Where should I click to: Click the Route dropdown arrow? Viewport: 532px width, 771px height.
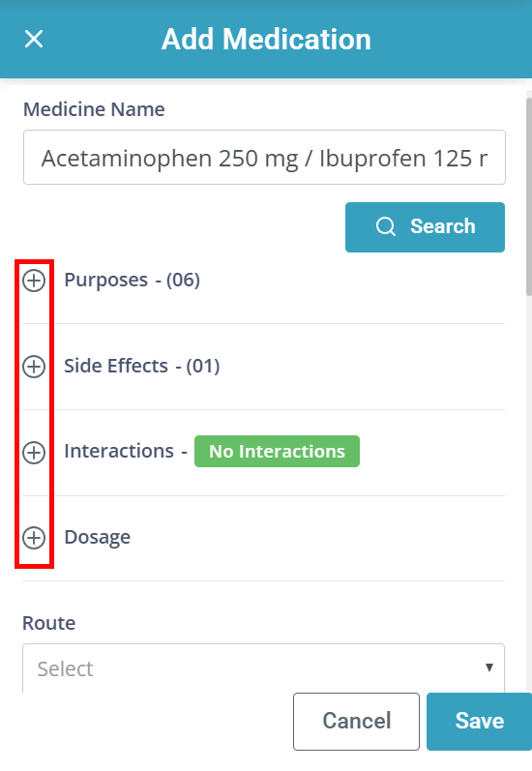pyautogui.click(x=489, y=667)
